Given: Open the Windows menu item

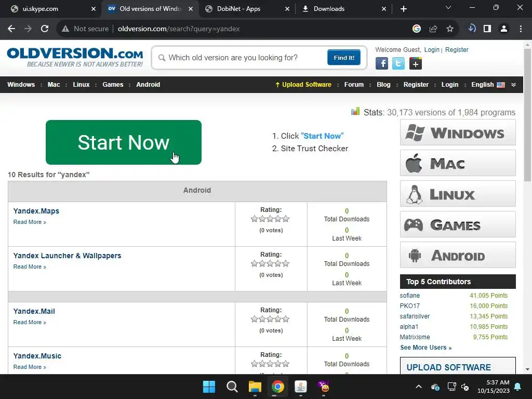Looking at the screenshot, I should pos(21,85).
